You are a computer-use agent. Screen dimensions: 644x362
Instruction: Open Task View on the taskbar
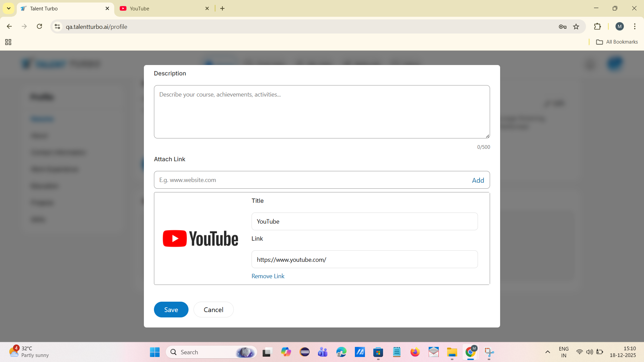267,352
